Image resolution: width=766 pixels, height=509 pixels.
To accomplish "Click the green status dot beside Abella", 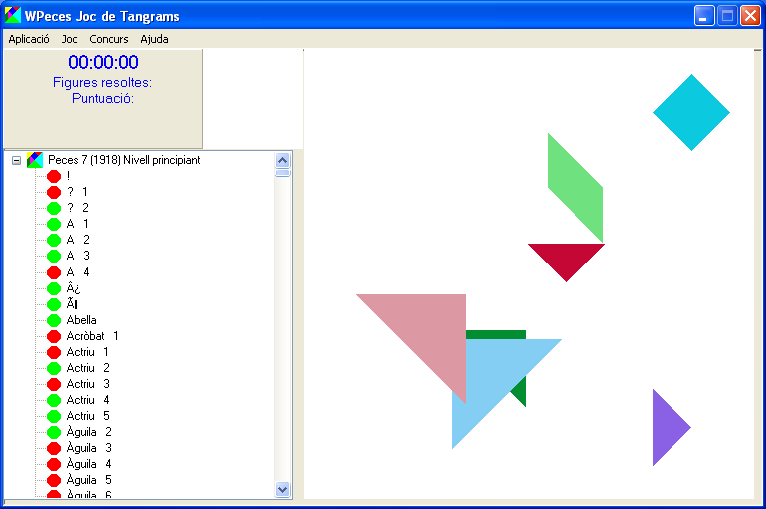I will click(54, 320).
